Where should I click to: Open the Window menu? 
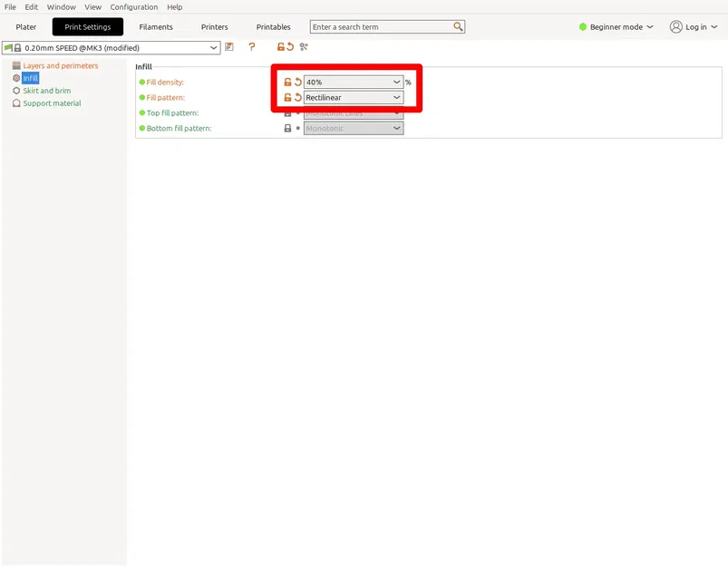pyautogui.click(x=62, y=7)
